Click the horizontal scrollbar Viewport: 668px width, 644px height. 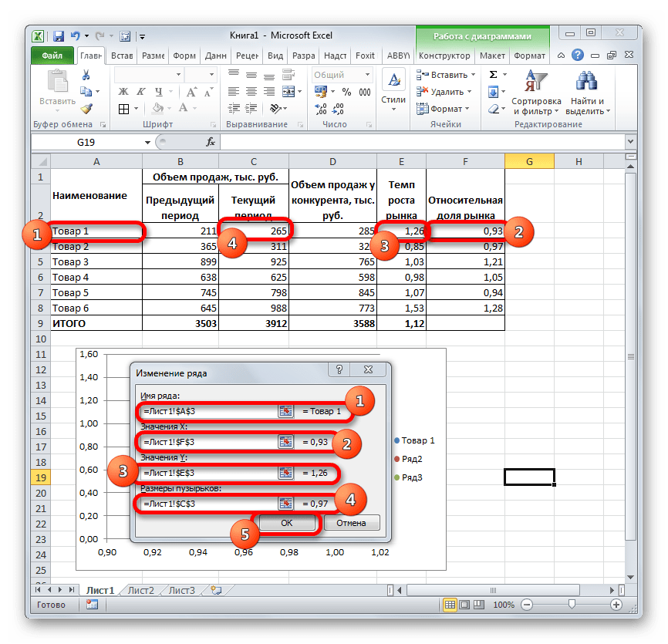494,590
